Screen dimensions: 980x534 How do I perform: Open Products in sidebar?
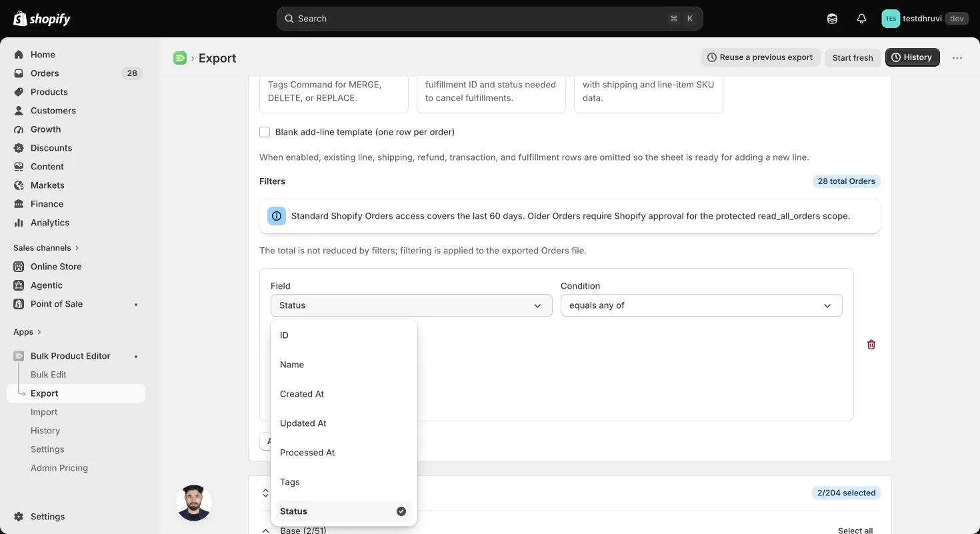(x=49, y=92)
